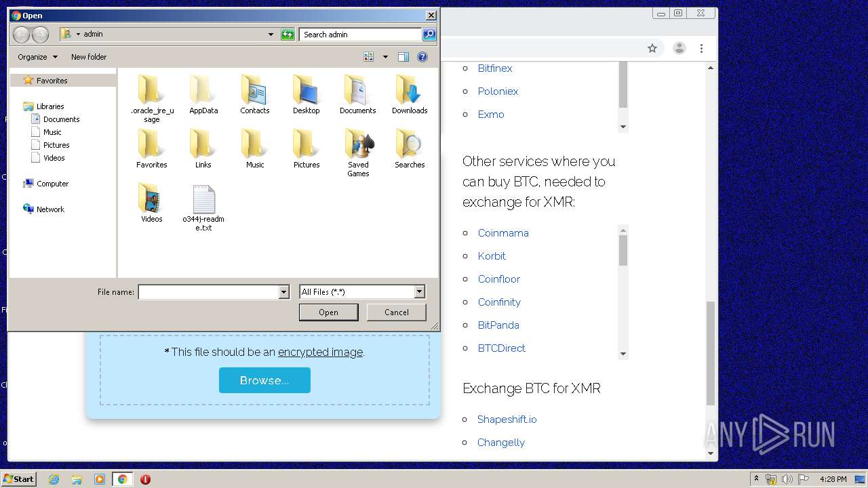Open the Start menu
Viewport: 868px width, 488px height.
[x=18, y=479]
